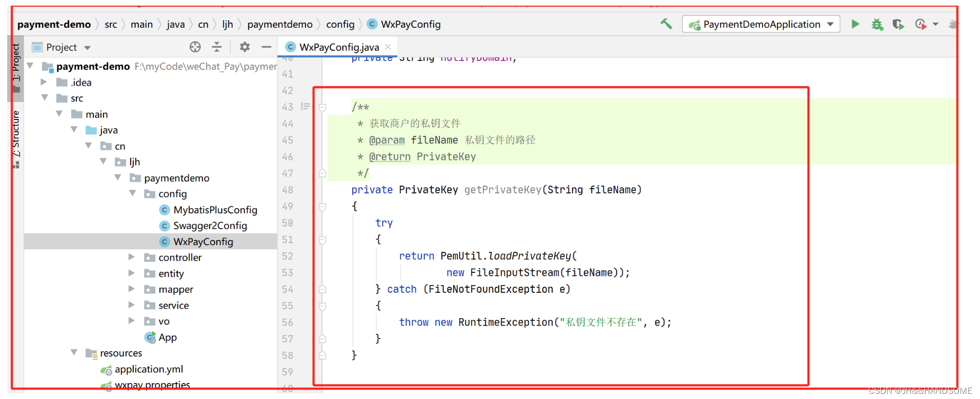Run PaymentDemoApplication with the green play icon
The width and height of the screenshot is (980, 399).
click(855, 24)
